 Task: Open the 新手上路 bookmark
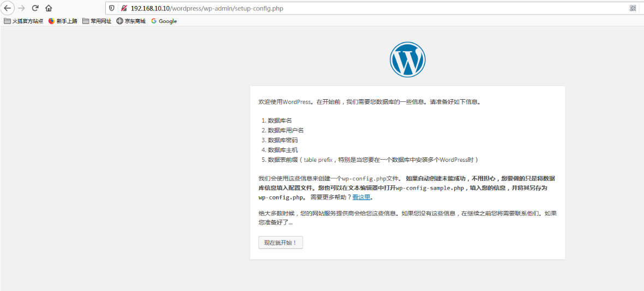coord(63,21)
